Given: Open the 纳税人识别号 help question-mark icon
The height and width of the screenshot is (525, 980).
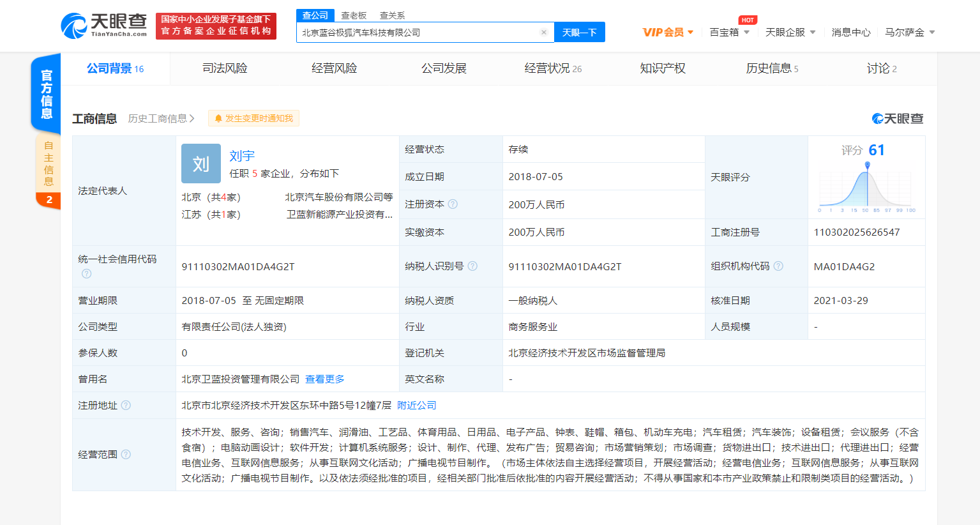Looking at the screenshot, I should (x=472, y=266).
